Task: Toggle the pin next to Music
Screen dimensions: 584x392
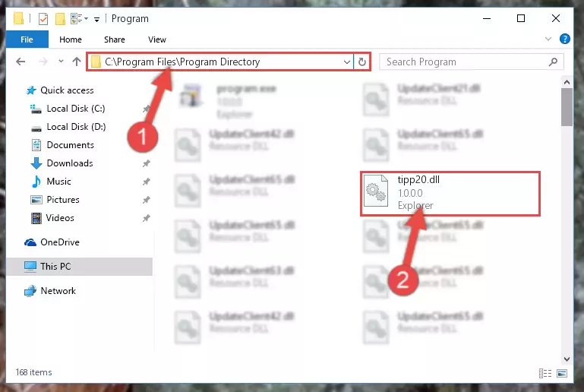Action: click(147, 182)
